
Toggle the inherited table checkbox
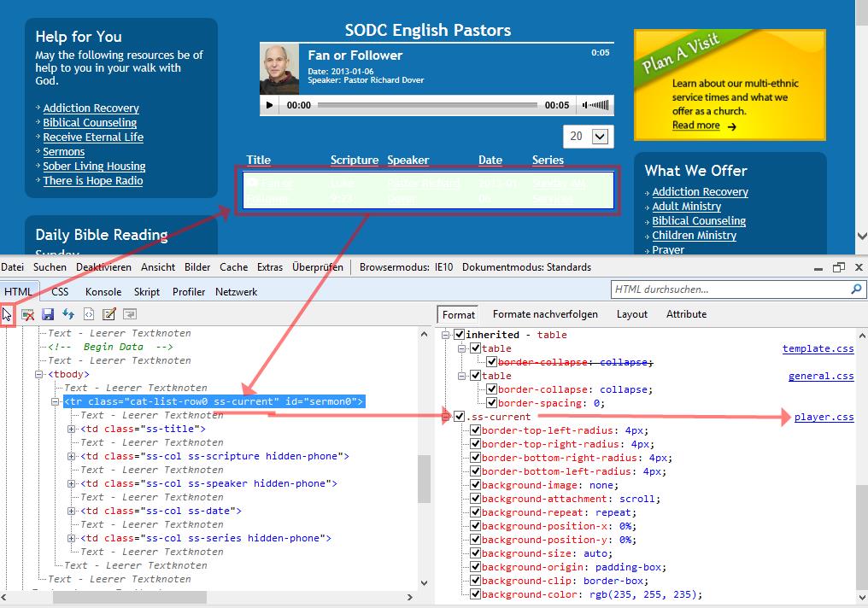[459, 334]
